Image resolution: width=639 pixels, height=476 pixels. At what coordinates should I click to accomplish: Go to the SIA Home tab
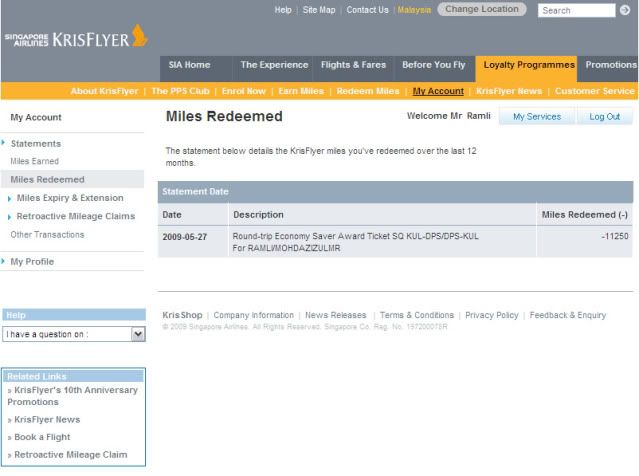point(189,65)
